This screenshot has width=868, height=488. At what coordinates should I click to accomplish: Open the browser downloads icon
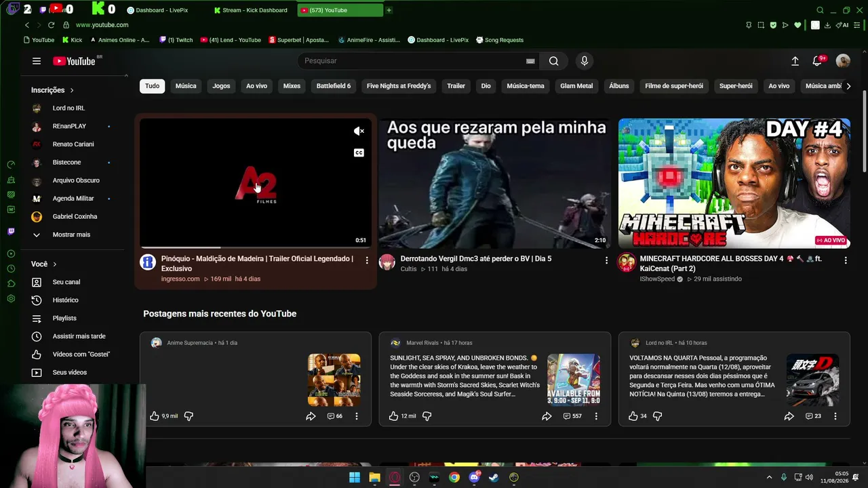tap(829, 25)
